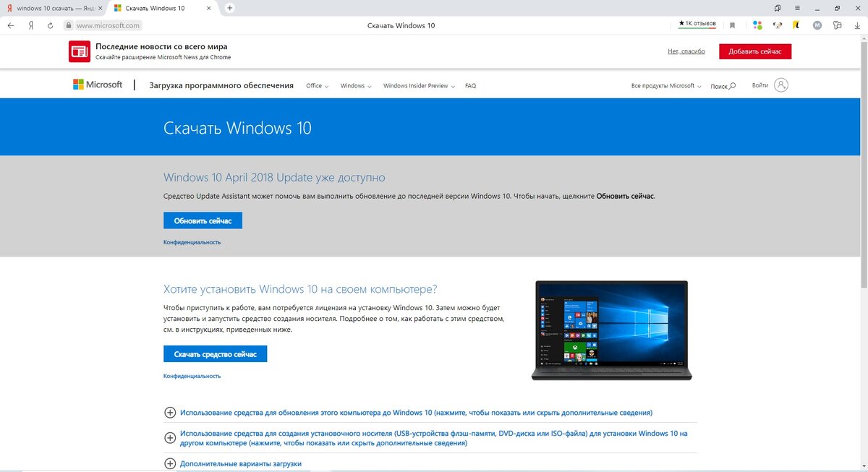868x472 pixels.
Task: Click 'Скачать Windows 10' page title in address bar
Action: (401, 25)
